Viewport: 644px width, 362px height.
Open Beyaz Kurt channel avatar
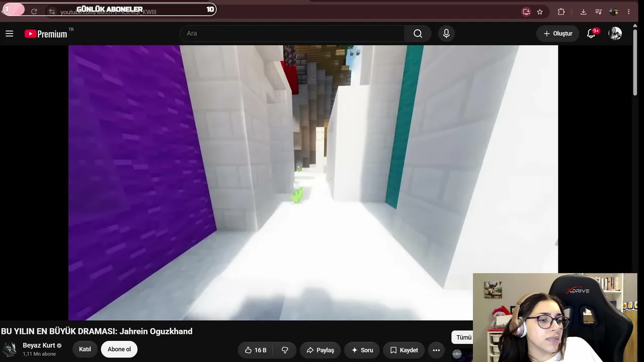[10, 349]
